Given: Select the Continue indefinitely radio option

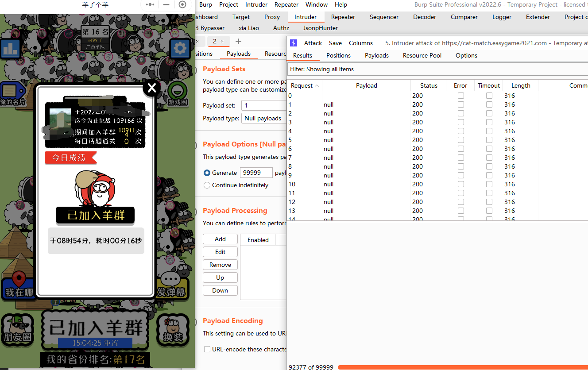Looking at the screenshot, I should (207, 185).
